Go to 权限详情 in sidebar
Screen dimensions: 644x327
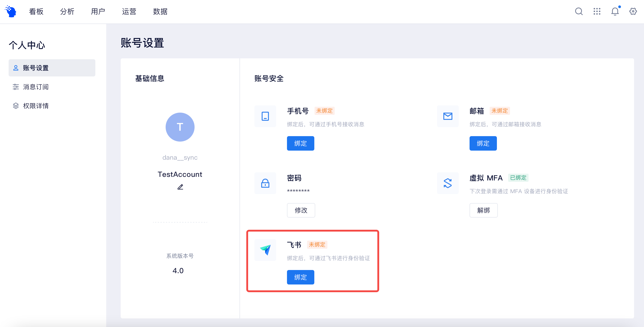(x=52, y=106)
